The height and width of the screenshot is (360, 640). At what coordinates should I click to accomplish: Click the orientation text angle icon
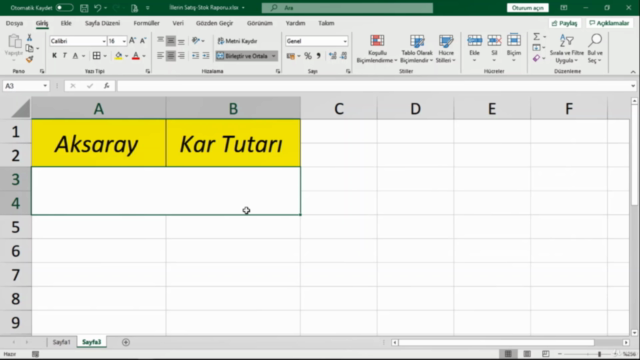click(x=196, y=41)
